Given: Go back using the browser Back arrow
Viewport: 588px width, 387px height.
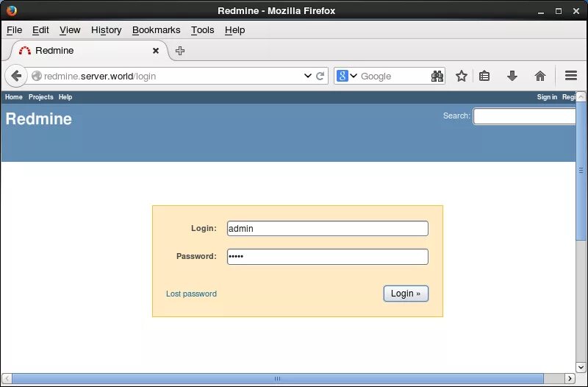Looking at the screenshot, I should [x=15, y=77].
